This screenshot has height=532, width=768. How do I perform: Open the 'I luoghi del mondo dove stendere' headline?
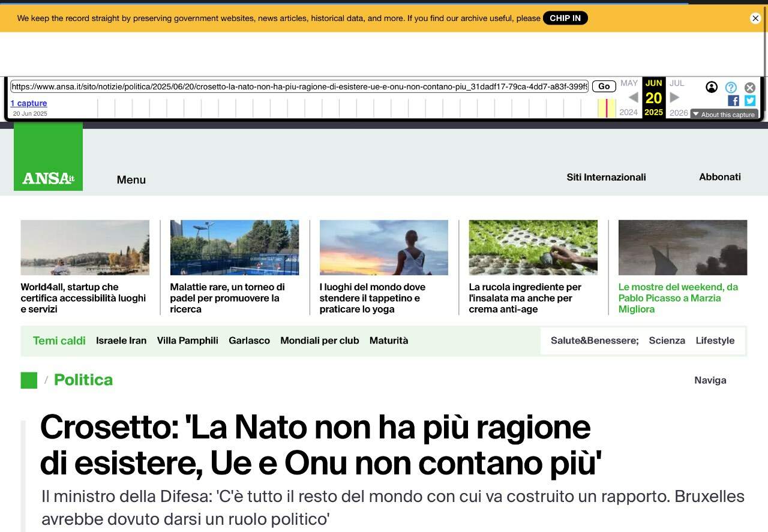(373, 298)
